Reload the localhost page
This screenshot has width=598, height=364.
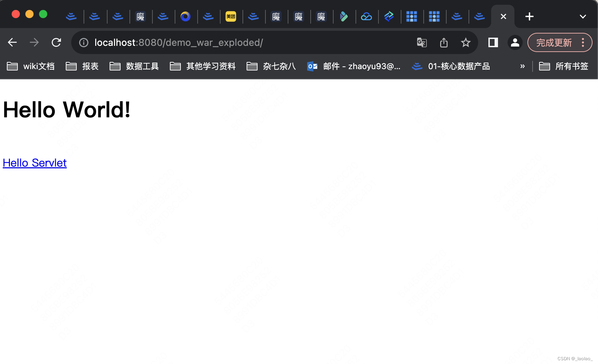click(56, 42)
